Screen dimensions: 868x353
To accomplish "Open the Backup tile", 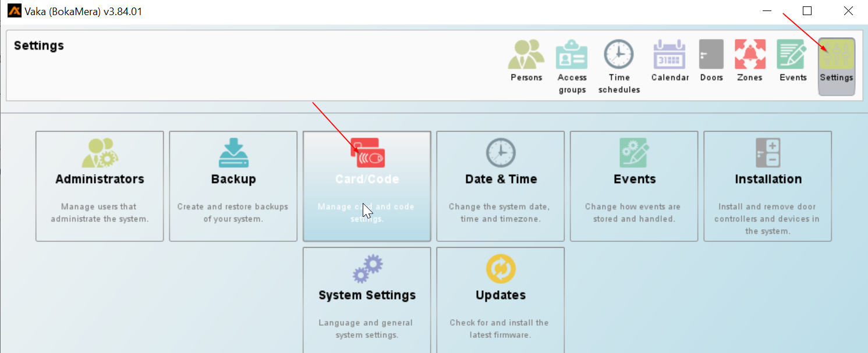I will click(233, 186).
